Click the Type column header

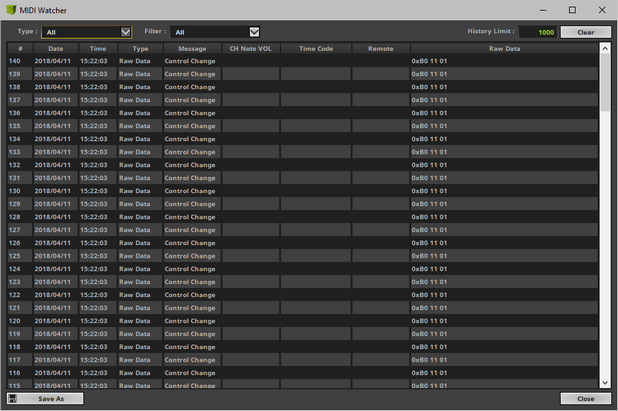point(140,48)
